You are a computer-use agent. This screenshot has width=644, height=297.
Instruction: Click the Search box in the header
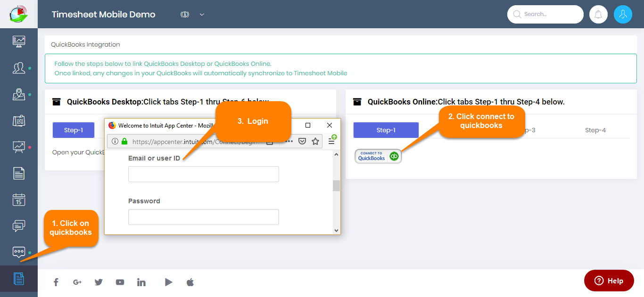545,14
